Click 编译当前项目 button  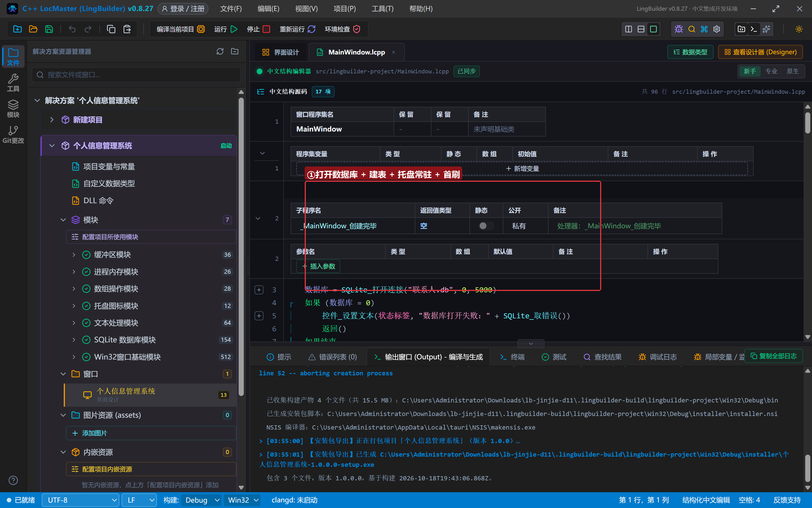pos(181,29)
